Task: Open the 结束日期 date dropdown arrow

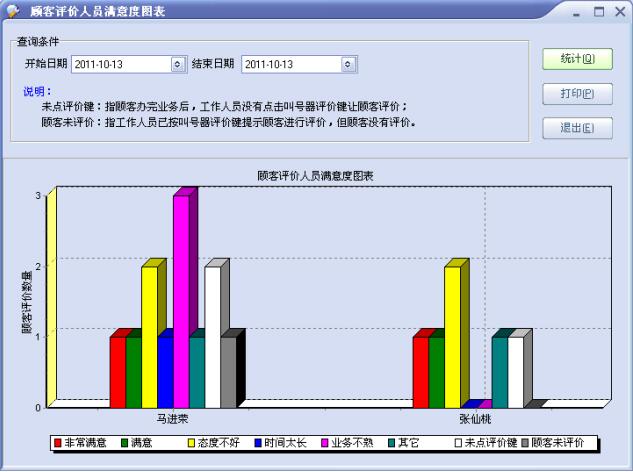Action: [348, 64]
